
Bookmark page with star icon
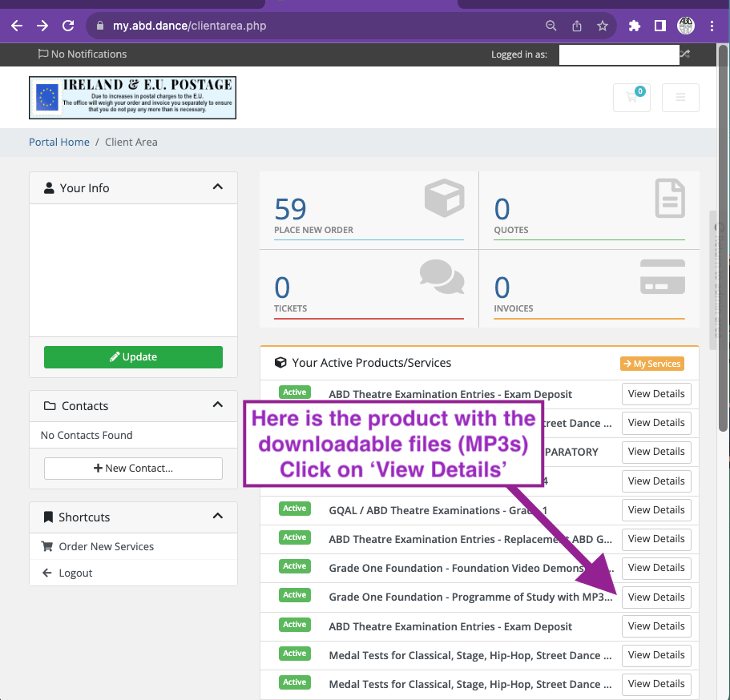[603, 26]
